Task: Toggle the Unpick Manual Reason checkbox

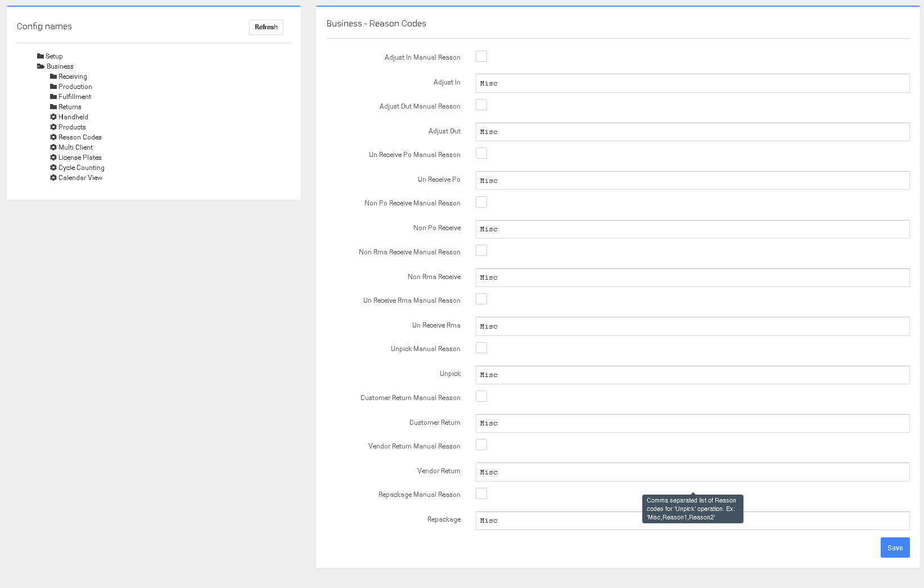Action: pyautogui.click(x=481, y=348)
